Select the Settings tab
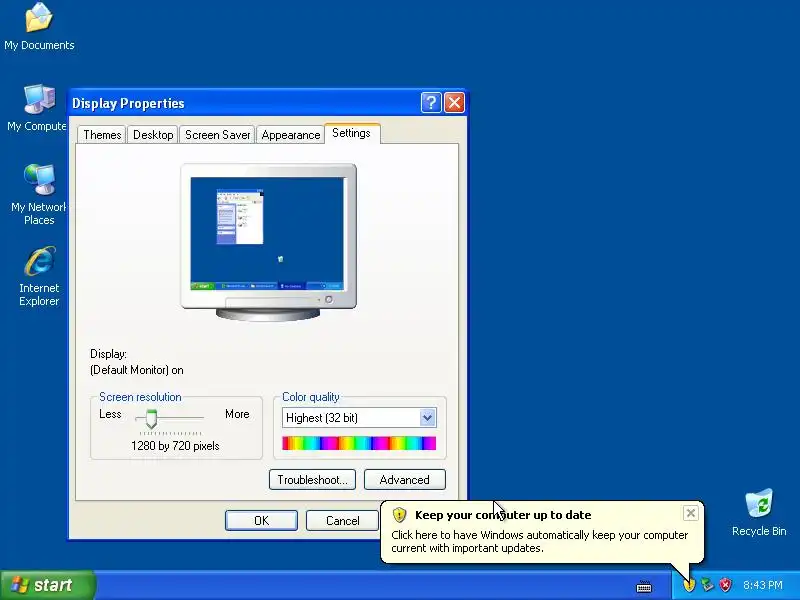This screenshot has width=800, height=600. point(352,133)
